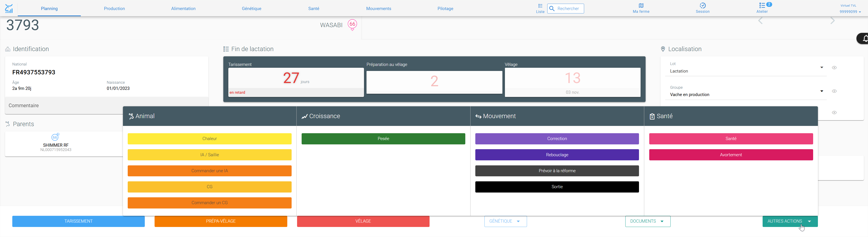Toggle the eye icon below Groupe

coord(834,113)
